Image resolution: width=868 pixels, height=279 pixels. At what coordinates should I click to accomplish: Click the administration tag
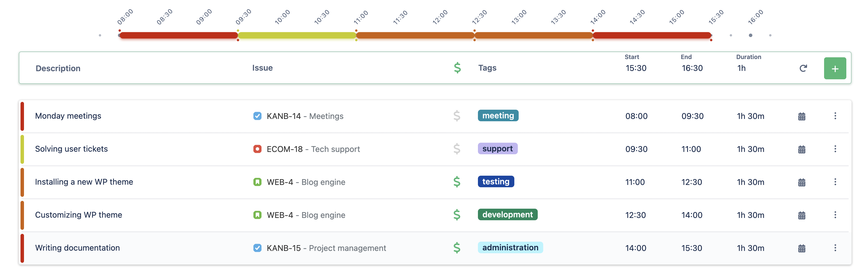pos(510,248)
